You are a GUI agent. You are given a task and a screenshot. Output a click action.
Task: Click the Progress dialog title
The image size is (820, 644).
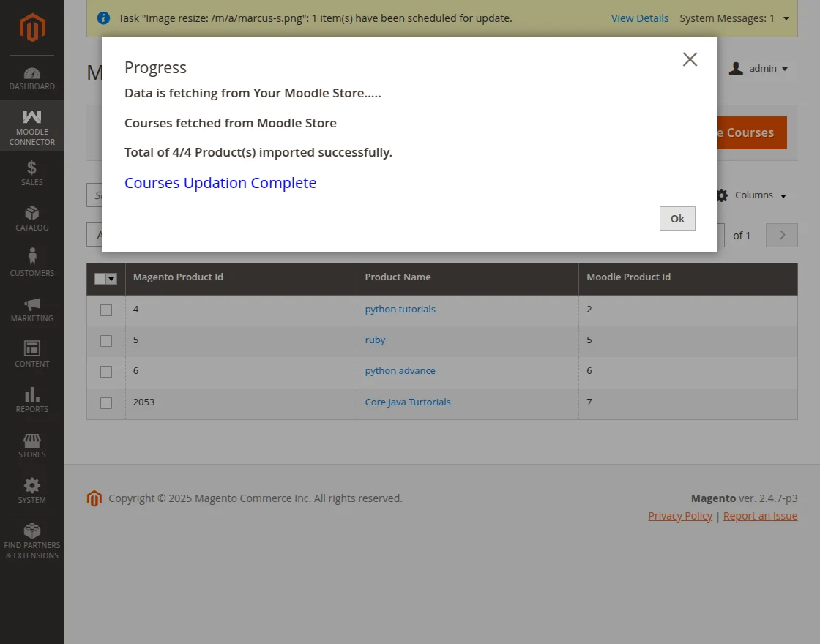point(155,67)
